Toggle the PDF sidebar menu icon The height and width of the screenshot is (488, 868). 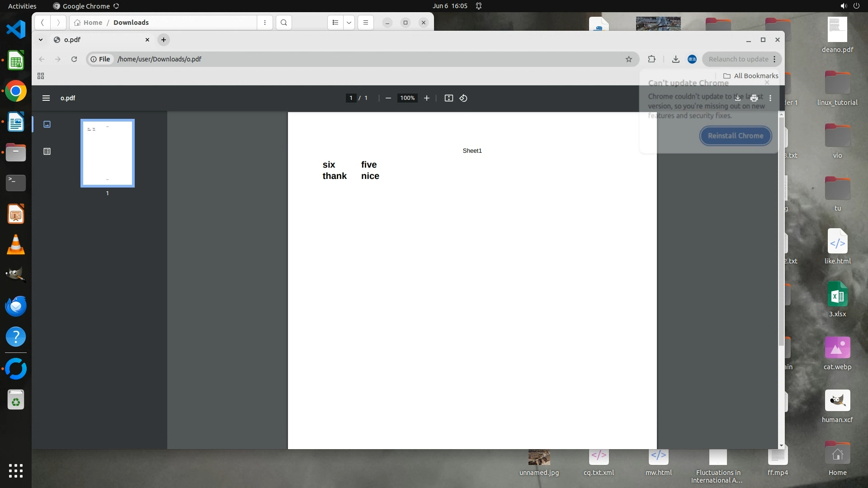click(x=46, y=98)
